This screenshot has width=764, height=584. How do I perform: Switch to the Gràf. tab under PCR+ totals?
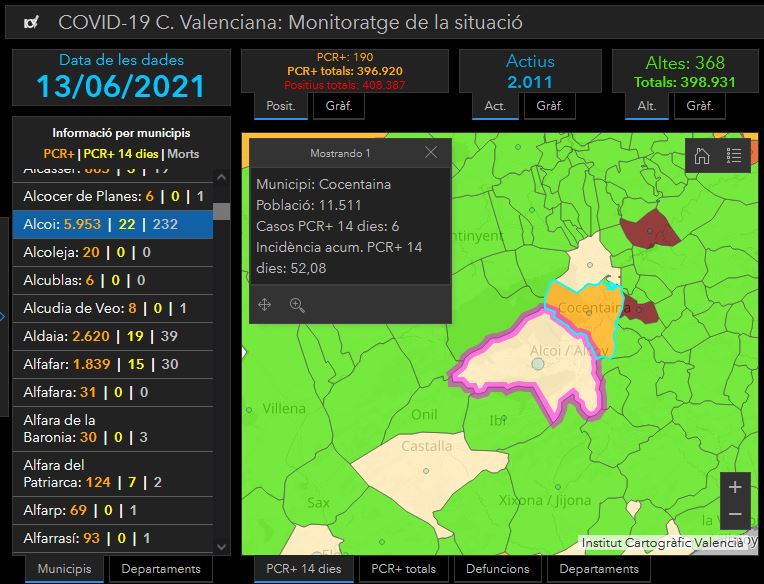click(338, 106)
